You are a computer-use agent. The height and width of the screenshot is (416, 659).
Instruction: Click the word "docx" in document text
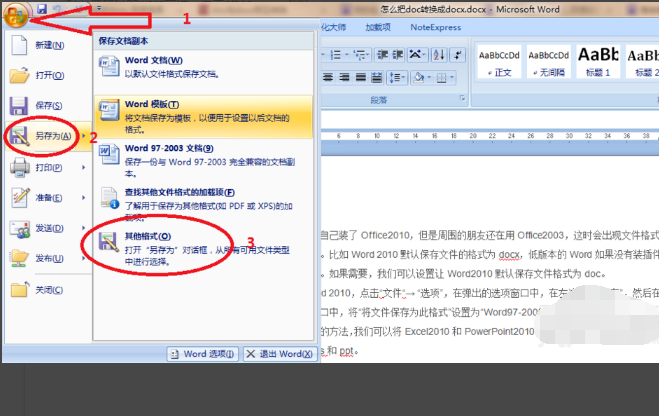click(x=509, y=255)
